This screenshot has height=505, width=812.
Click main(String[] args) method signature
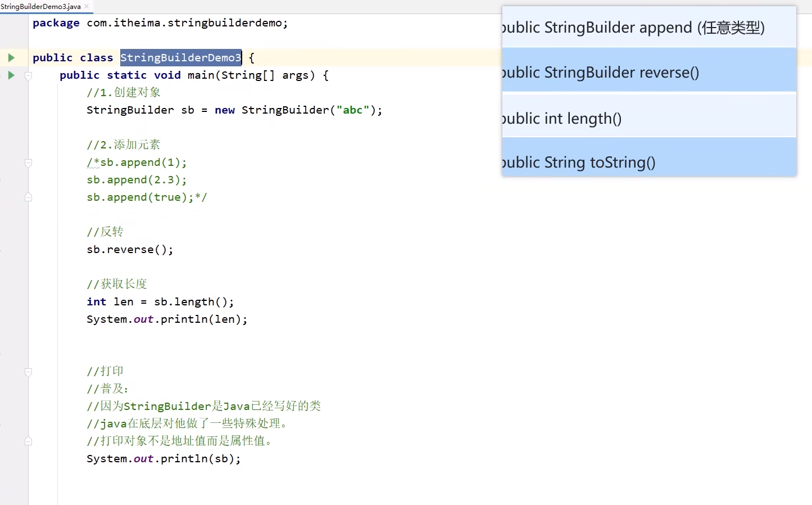pos(251,75)
